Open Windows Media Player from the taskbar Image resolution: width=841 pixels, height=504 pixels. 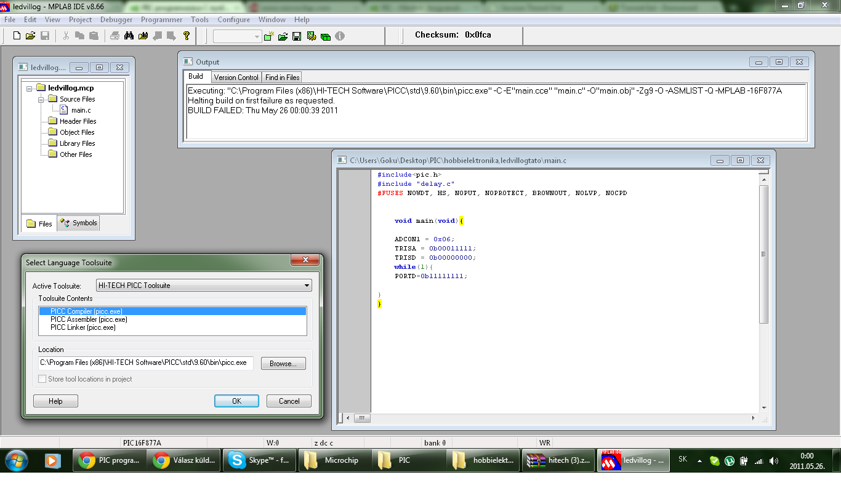(52, 460)
